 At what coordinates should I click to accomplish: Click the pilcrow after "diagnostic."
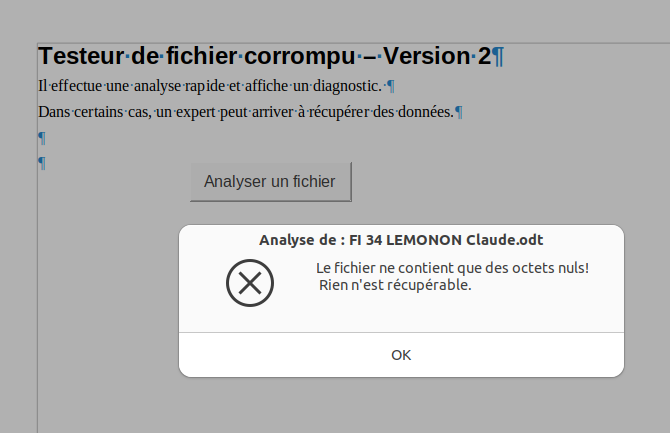[x=391, y=87]
